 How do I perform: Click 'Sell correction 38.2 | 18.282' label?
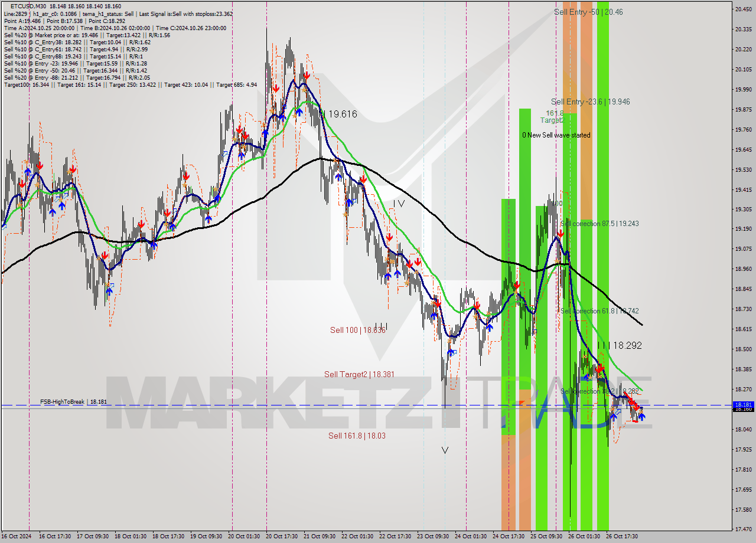pyautogui.click(x=599, y=391)
